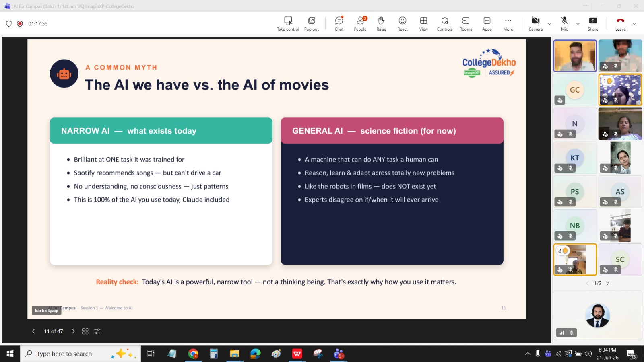Screen dimensions: 644x362
Task: Open the notification center
Action: 632,354
